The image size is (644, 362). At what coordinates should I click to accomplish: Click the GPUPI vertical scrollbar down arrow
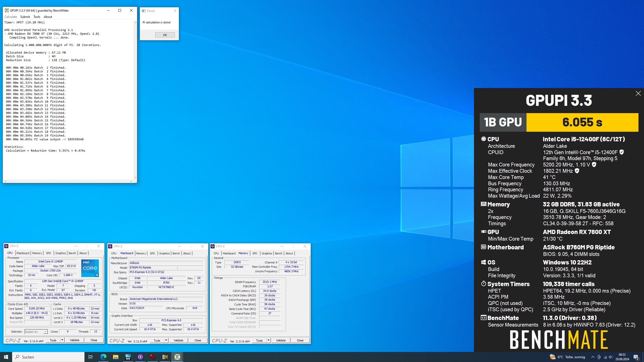(x=135, y=177)
